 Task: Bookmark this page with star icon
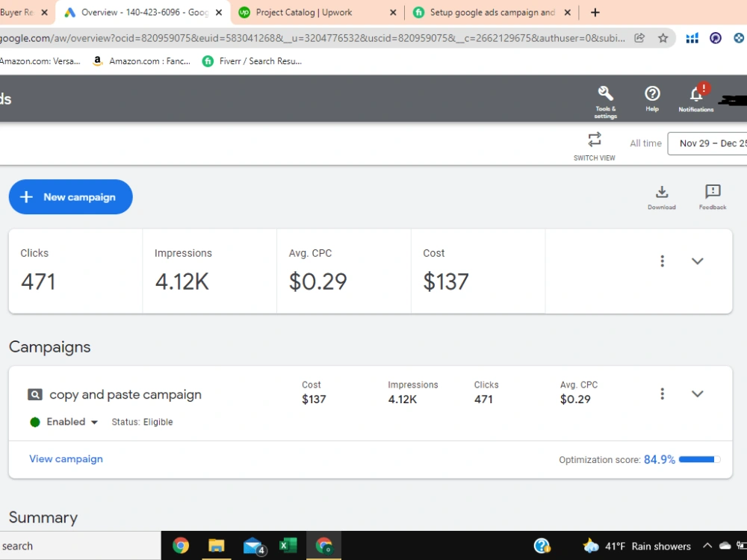tap(663, 38)
